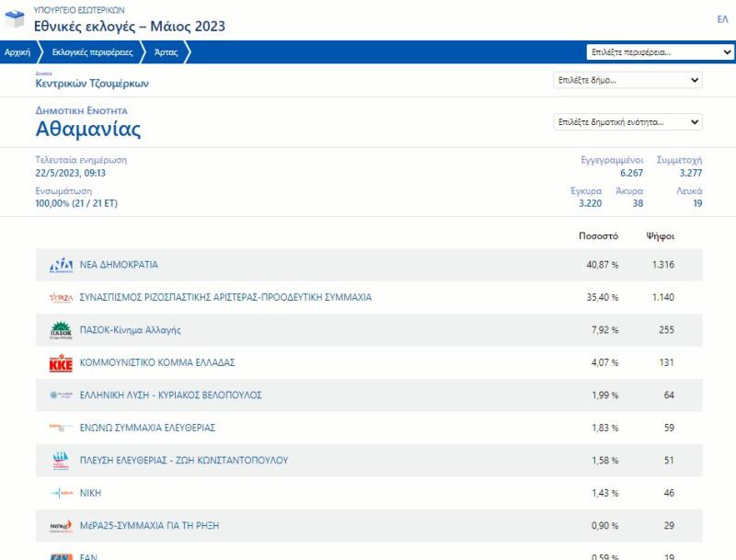Click the ballot box logo in header

point(15,18)
